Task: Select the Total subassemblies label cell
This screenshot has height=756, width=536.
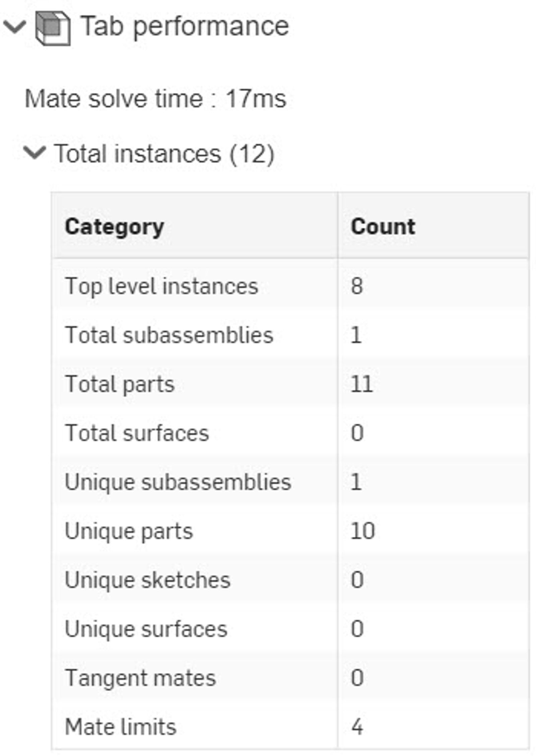Action: click(169, 335)
